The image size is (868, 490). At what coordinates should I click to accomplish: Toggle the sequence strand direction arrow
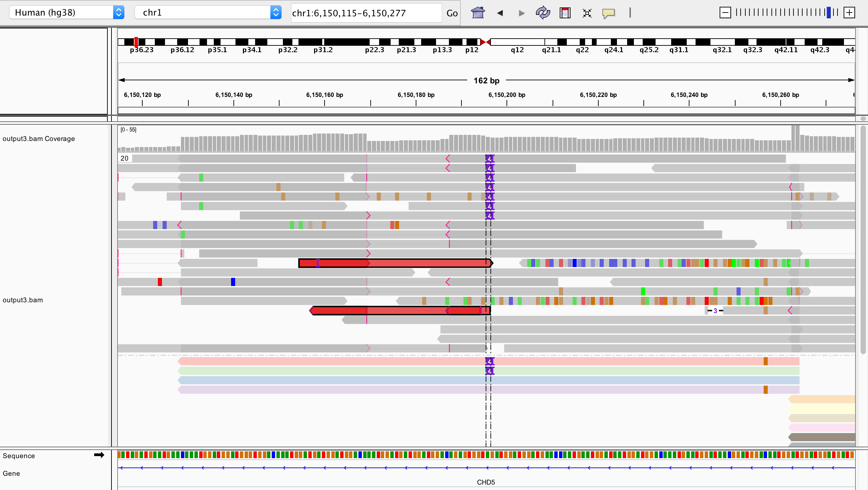click(x=99, y=455)
